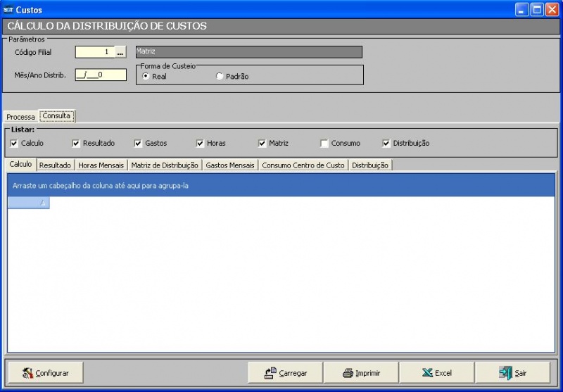Click the Sair exit door icon button
The image size is (563, 392).
tap(512, 373)
